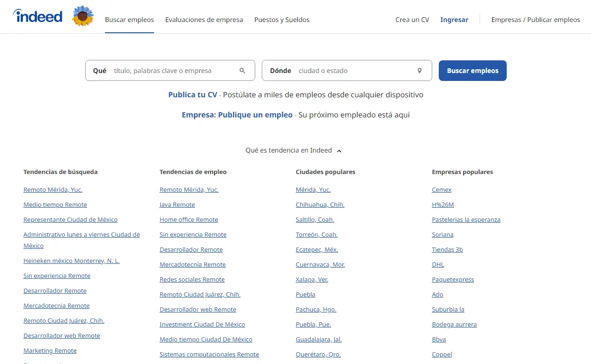Click Ingresar to sign in

[454, 20]
